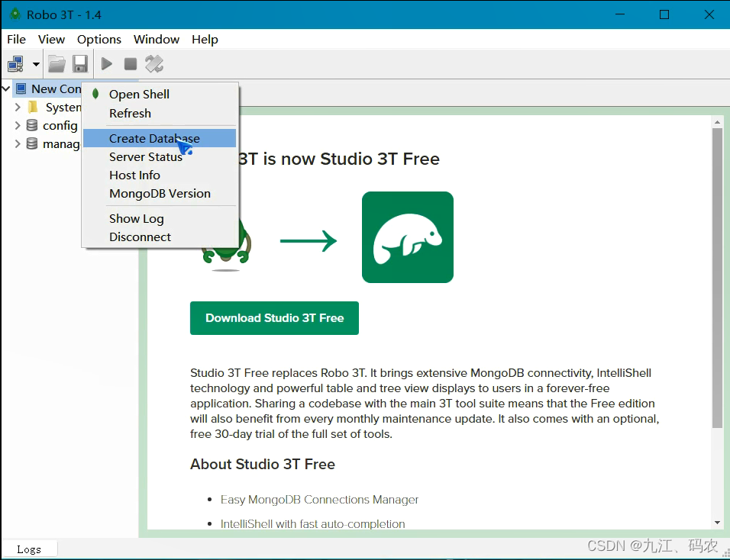Select Host Info menu entry
Viewport: 730px width, 560px height.
tap(160, 175)
